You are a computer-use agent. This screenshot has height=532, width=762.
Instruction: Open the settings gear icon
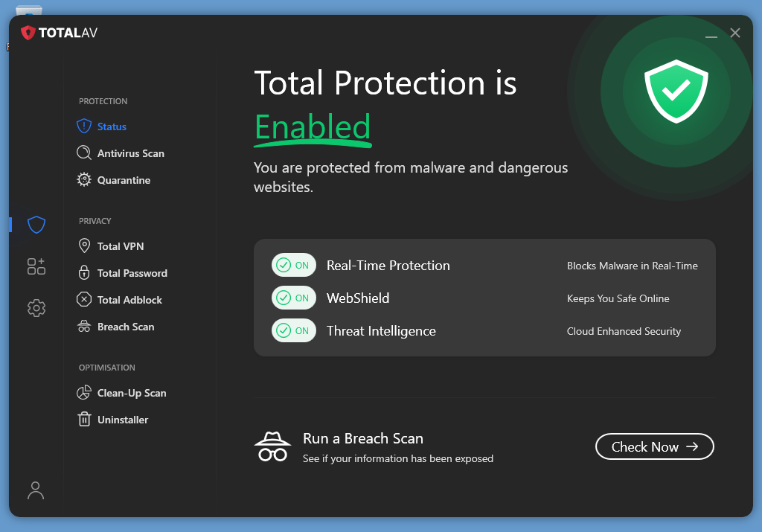[36, 308]
